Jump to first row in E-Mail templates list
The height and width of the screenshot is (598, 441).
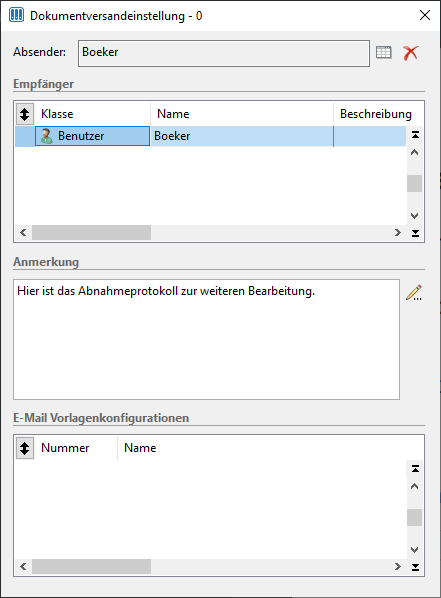click(415, 469)
